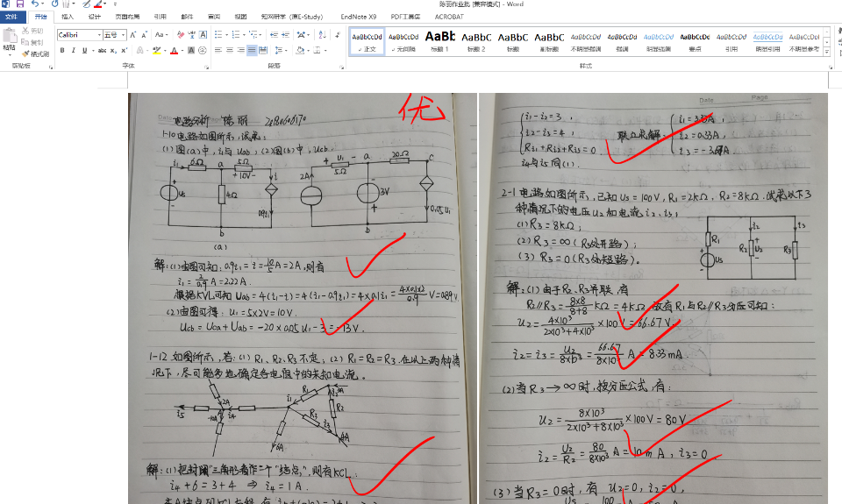842x504 pixels.
Task: Click the red font color swatch
Action: (174, 51)
